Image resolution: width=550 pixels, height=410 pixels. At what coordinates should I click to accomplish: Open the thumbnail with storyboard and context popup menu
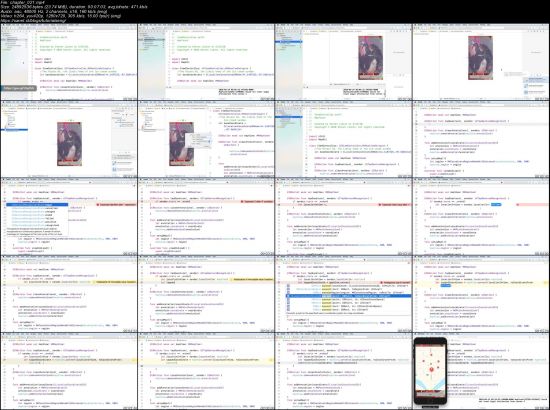tap(206, 139)
